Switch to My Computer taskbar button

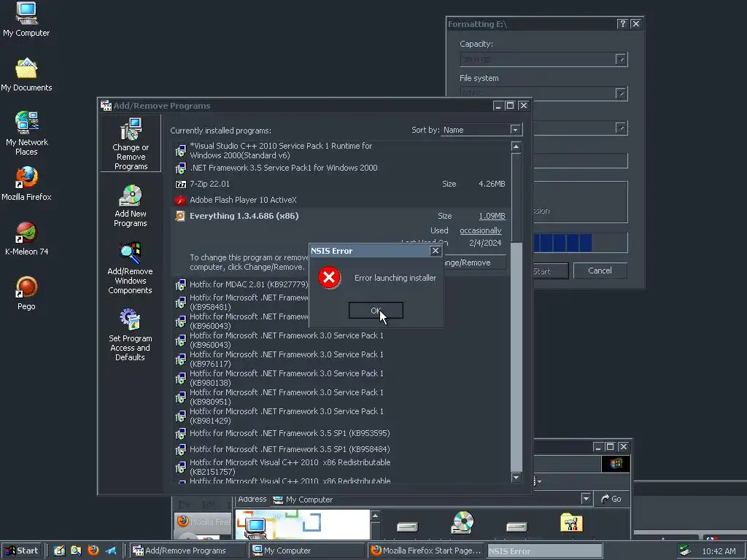(307, 551)
